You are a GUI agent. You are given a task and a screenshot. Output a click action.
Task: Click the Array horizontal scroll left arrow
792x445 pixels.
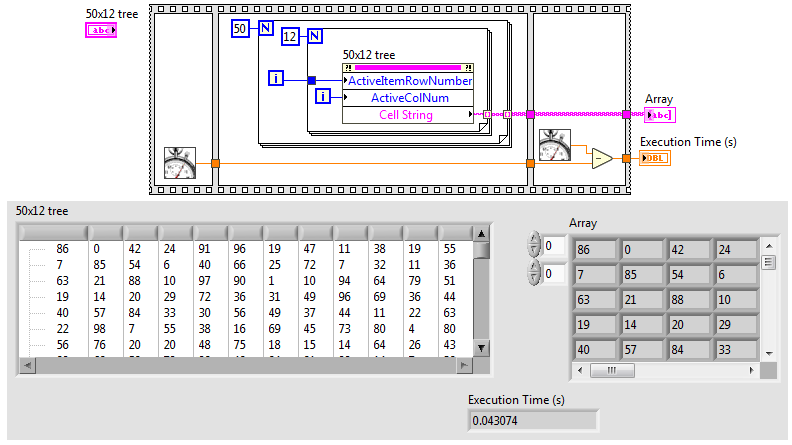pyautogui.click(x=580, y=370)
